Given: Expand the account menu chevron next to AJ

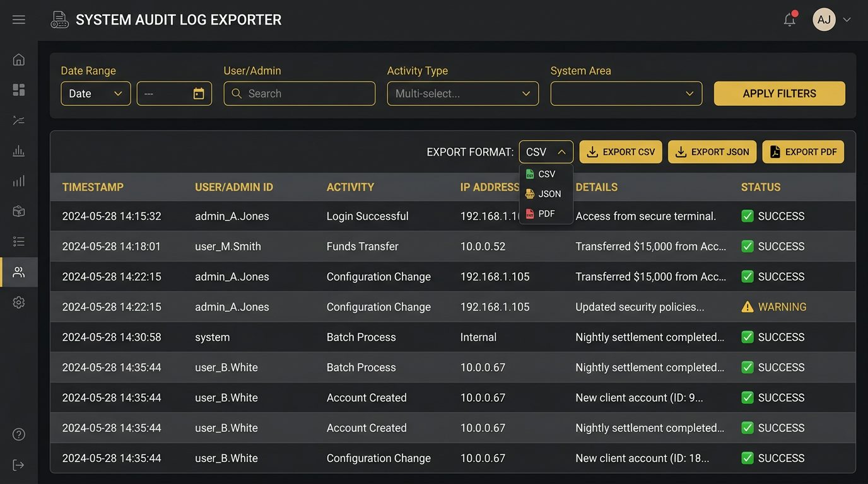Looking at the screenshot, I should [847, 20].
